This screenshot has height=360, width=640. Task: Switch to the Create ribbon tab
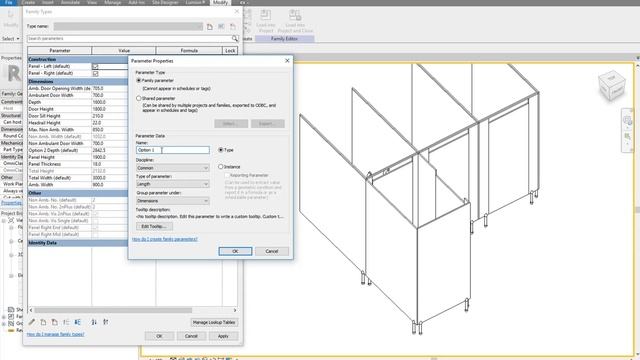pos(28,2)
